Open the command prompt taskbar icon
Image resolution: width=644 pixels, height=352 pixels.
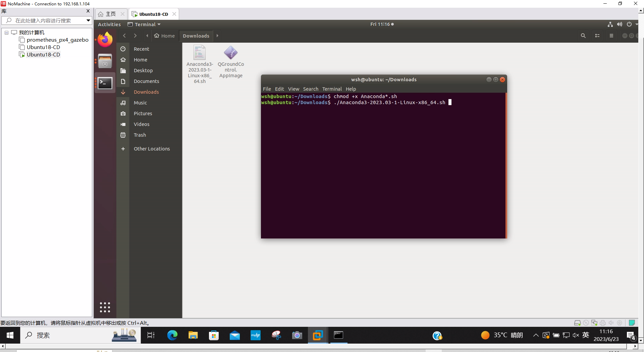(x=338, y=335)
